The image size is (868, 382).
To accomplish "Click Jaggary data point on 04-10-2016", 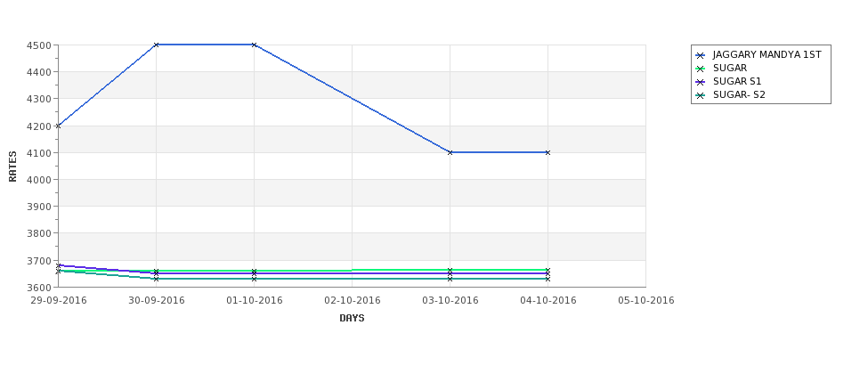I will pos(548,152).
